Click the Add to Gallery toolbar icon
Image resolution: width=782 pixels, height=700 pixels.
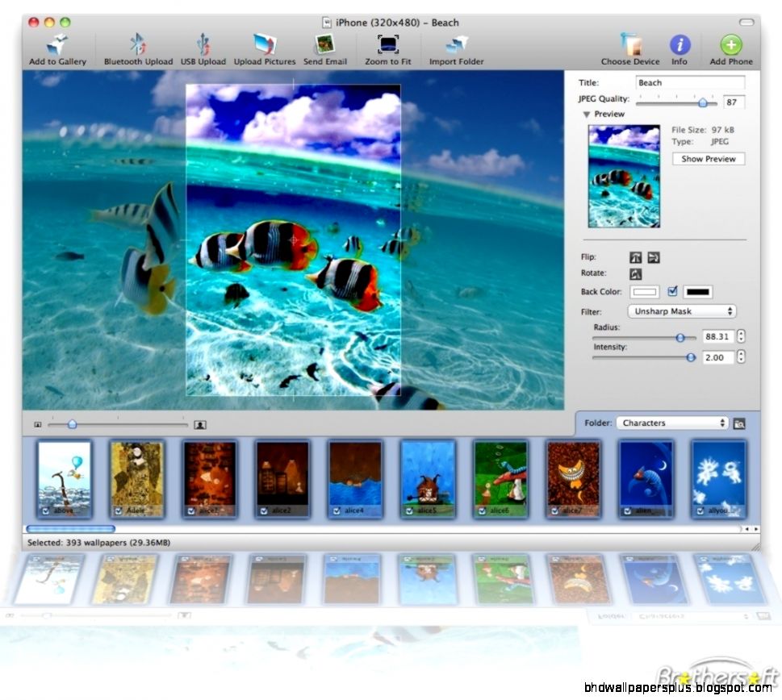(x=57, y=45)
